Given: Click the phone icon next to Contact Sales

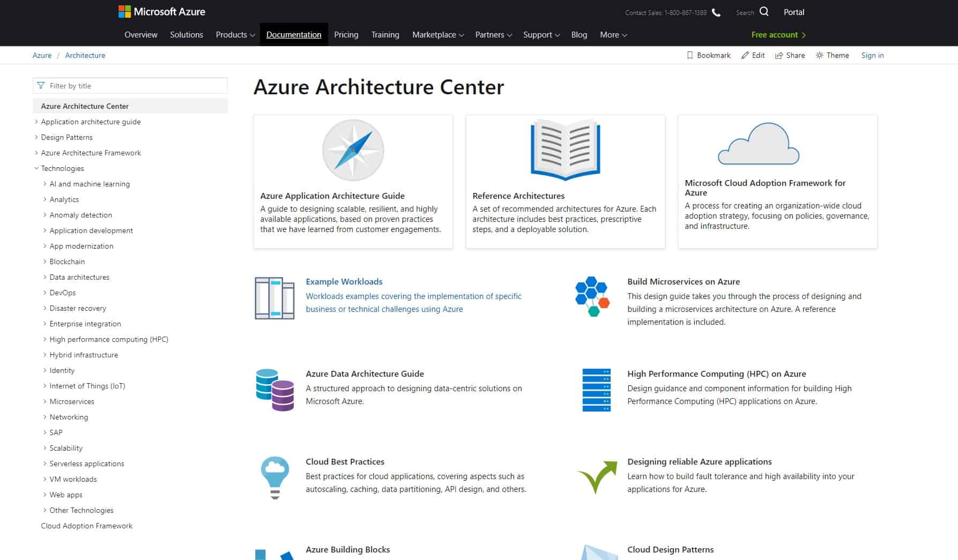Looking at the screenshot, I should [716, 12].
